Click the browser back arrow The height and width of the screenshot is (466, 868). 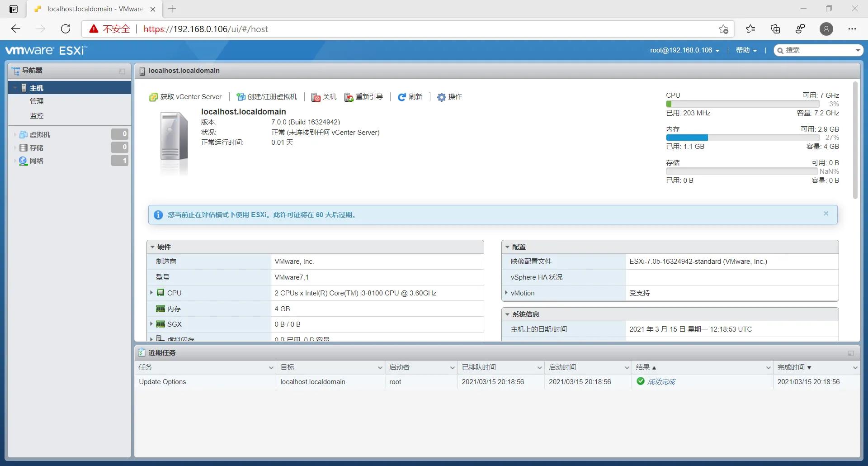[16, 29]
